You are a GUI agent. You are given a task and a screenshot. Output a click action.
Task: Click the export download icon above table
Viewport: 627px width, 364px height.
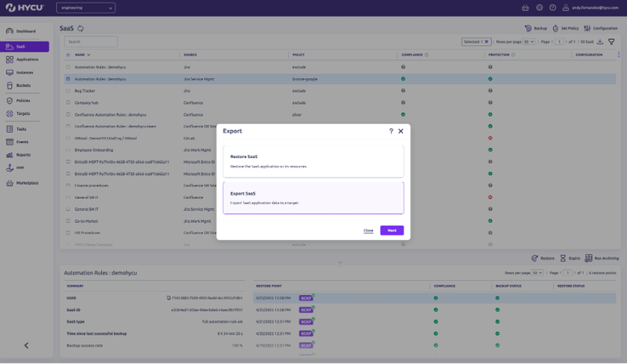tap(600, 41)
